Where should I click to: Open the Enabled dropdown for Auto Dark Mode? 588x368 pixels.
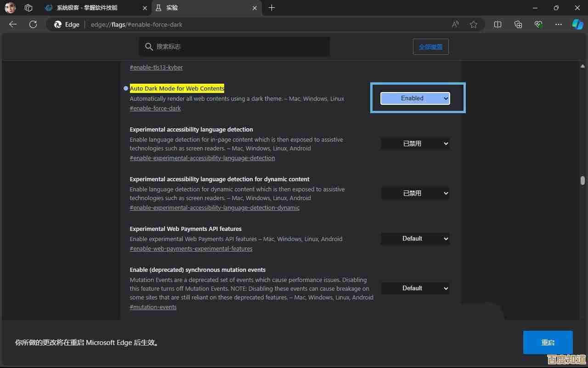point(415,98)
